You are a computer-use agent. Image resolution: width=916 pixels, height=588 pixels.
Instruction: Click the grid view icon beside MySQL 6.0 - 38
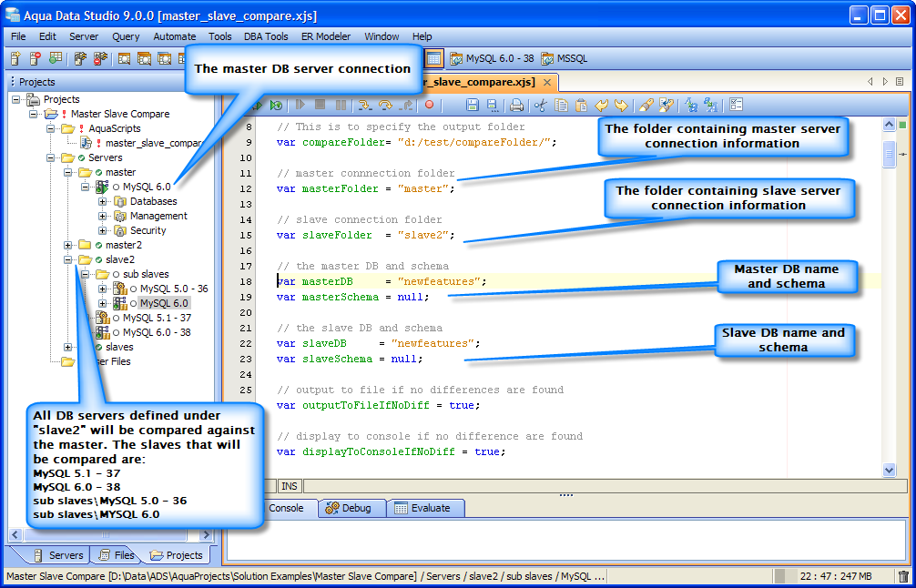click(433, 58)
